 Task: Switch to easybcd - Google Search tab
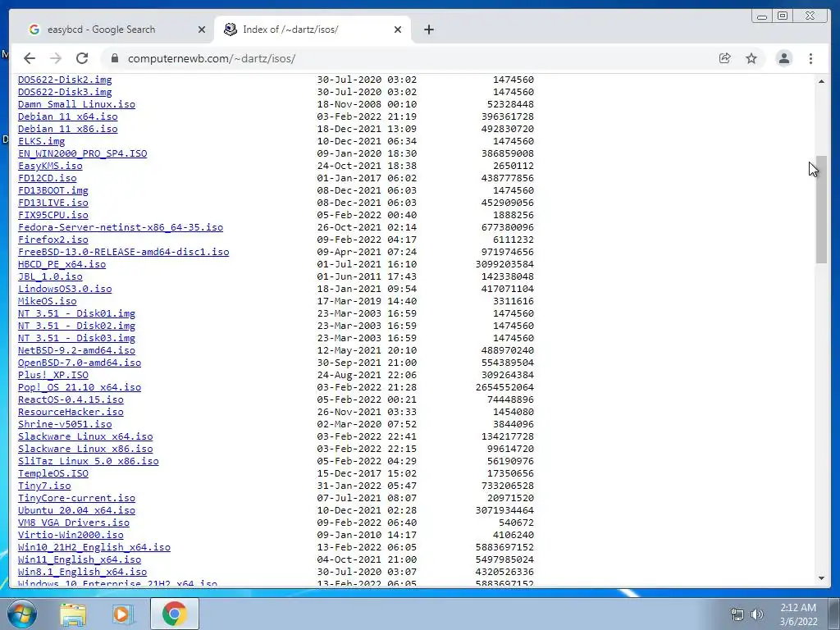pos(101,30)
